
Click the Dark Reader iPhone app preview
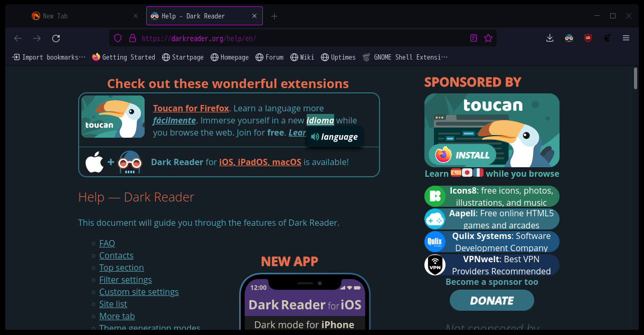pos(305,302)
